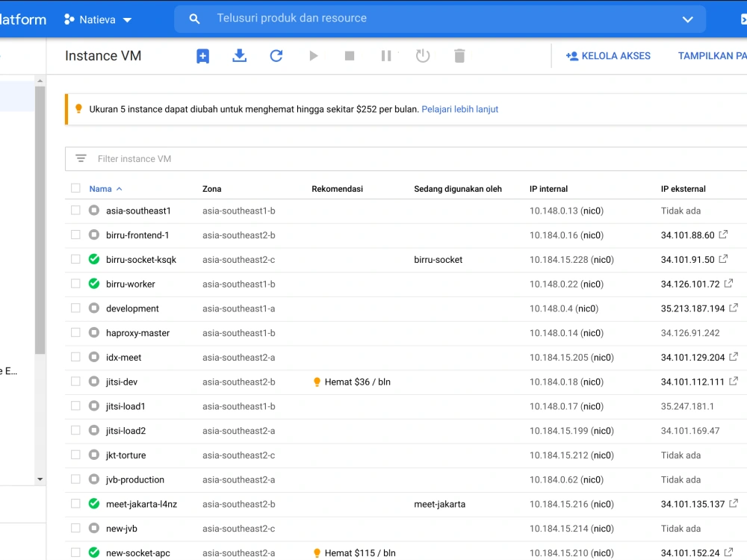Click the KELOLA AKSES button
This screenshot has width=747, height=560.
pos(608,56)
